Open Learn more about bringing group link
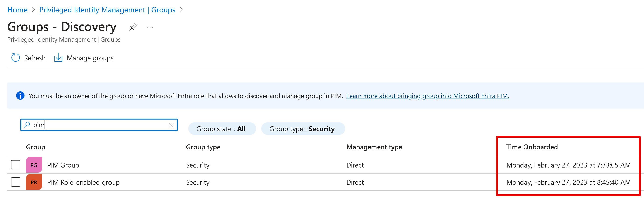 pos(427,96)
